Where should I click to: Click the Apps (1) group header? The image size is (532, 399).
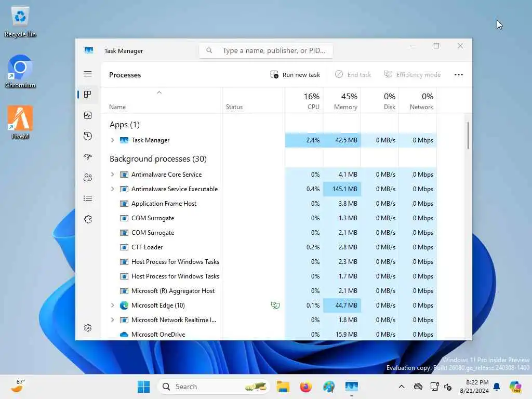[125, 125]
